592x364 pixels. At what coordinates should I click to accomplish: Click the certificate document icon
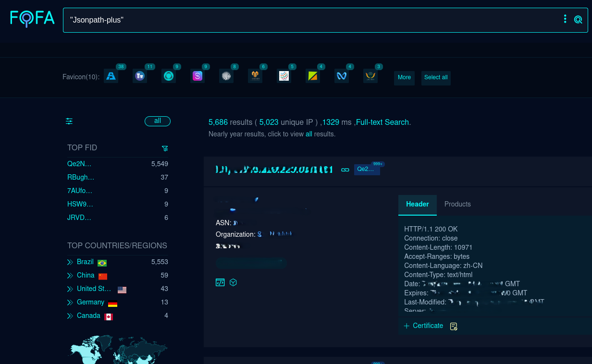[453, 327]
